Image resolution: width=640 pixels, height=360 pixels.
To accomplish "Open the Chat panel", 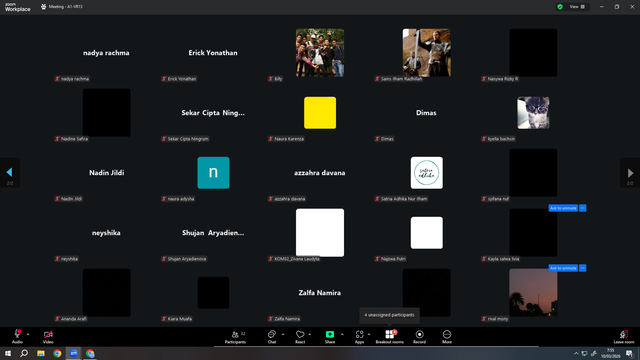I will (x=271, y=337).
